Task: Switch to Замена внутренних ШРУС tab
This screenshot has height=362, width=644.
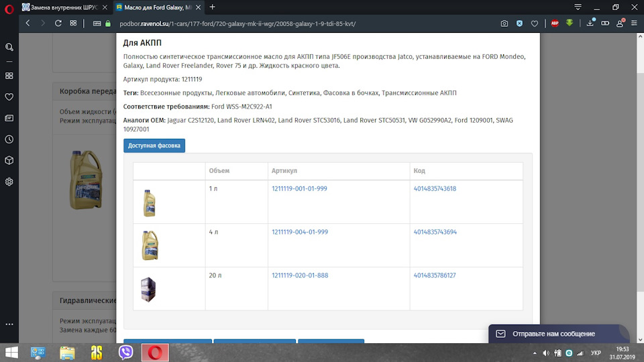Action: pyautogui.click(x=60, y=7)
